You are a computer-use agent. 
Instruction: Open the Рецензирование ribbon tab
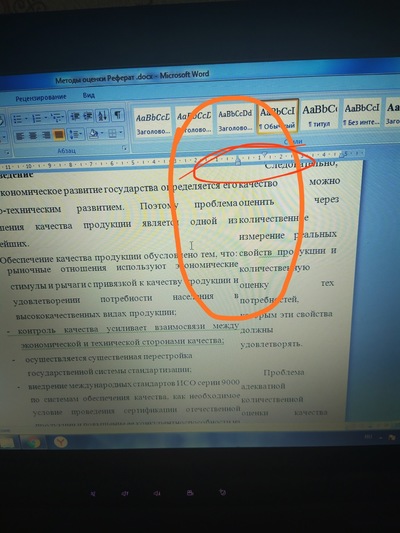point(41,98)
